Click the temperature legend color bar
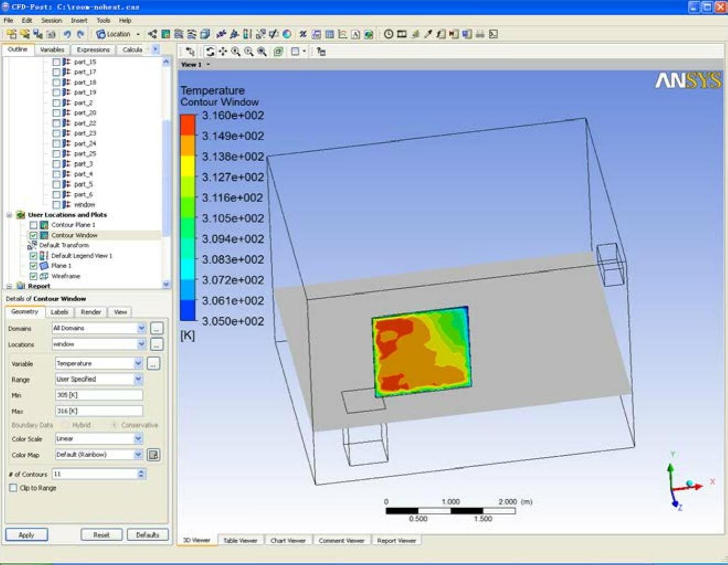728x565 pixels. click(x=188, y=218)
